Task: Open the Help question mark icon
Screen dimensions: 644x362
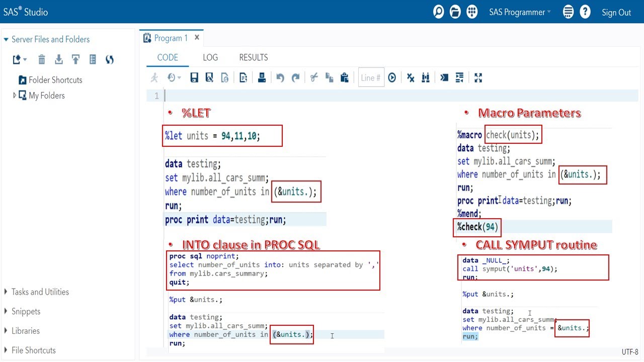Action: coord(585,12)
